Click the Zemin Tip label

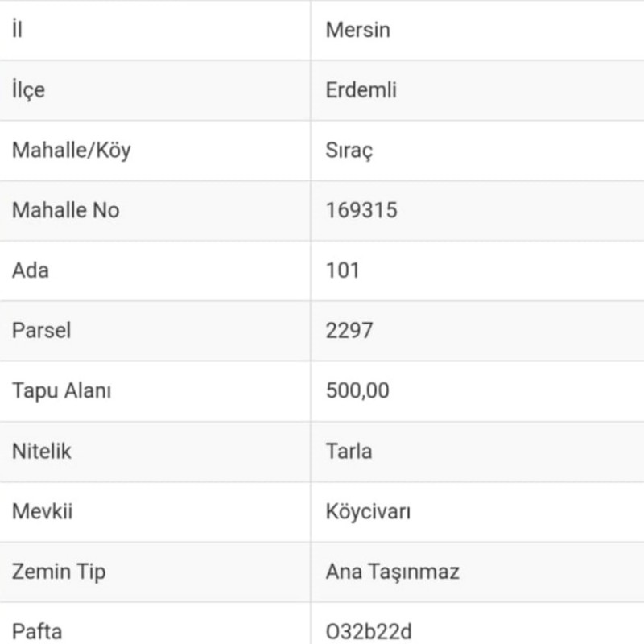tap(59, 572)
